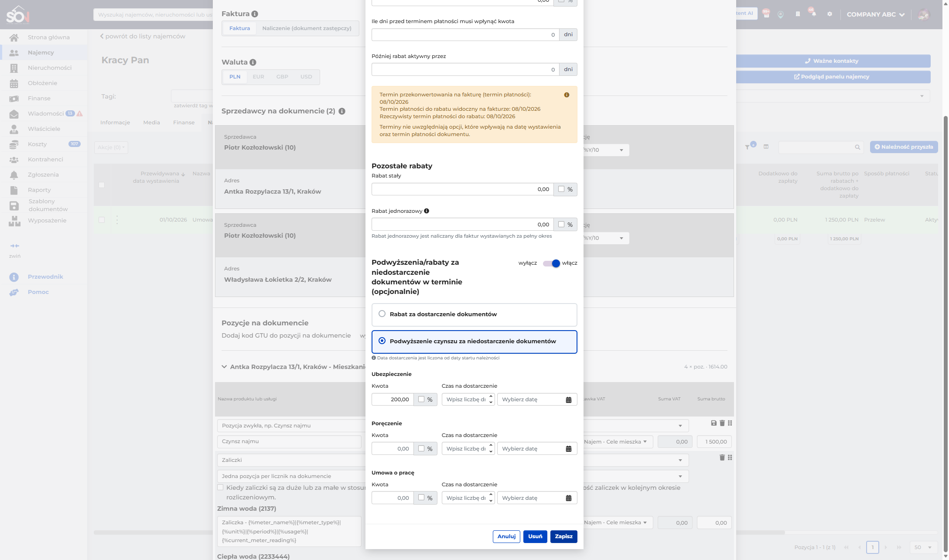Check percent checkbox for Poręczenie kwota

[421, 449]
